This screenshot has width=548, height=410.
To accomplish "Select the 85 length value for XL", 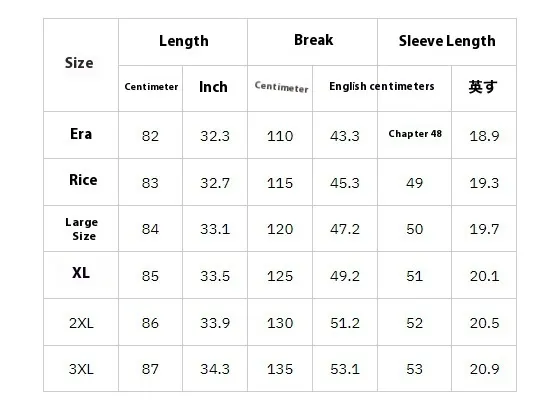I will [150, 276].
